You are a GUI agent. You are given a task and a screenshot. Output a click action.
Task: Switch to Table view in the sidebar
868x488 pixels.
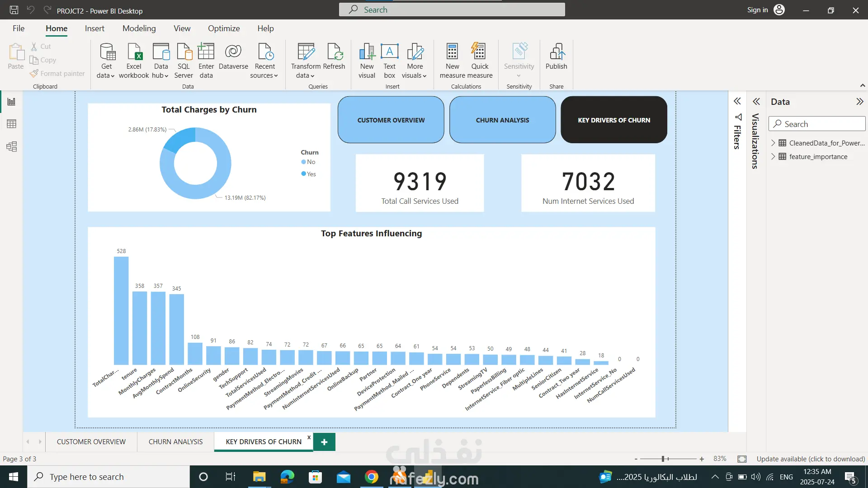pyautogui.click(x=12, y=124)
